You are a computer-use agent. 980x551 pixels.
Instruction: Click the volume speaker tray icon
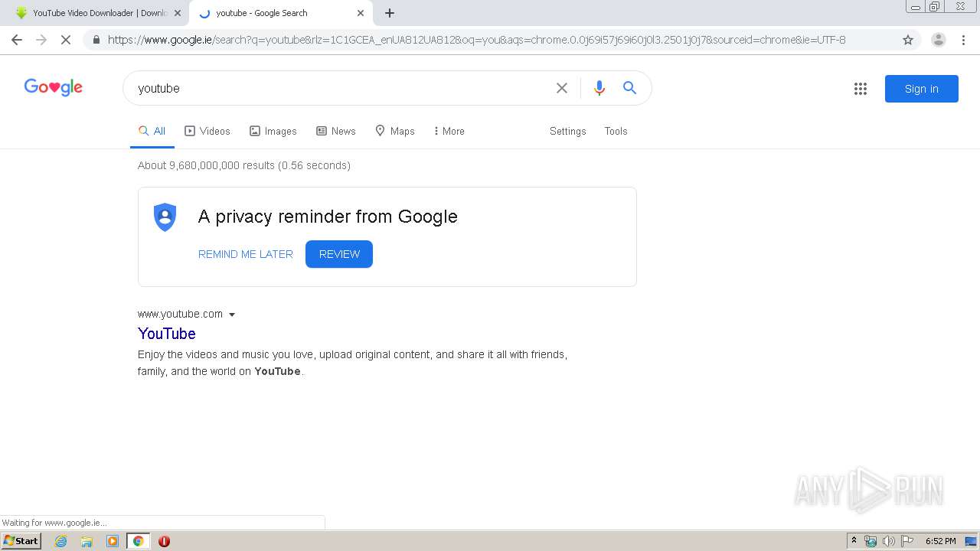[x=889, y=541]
